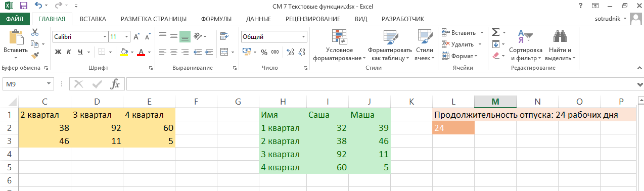Click the Вставить paste button
Viewport: 644px width, 191px height.
tap(16, 44)
